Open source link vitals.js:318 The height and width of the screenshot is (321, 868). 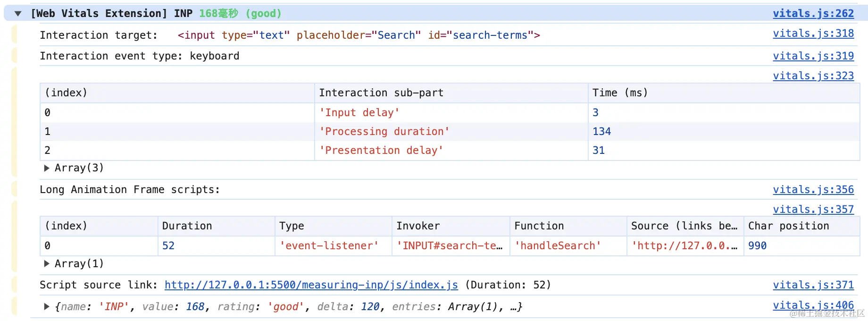click(x=813, y=34)
